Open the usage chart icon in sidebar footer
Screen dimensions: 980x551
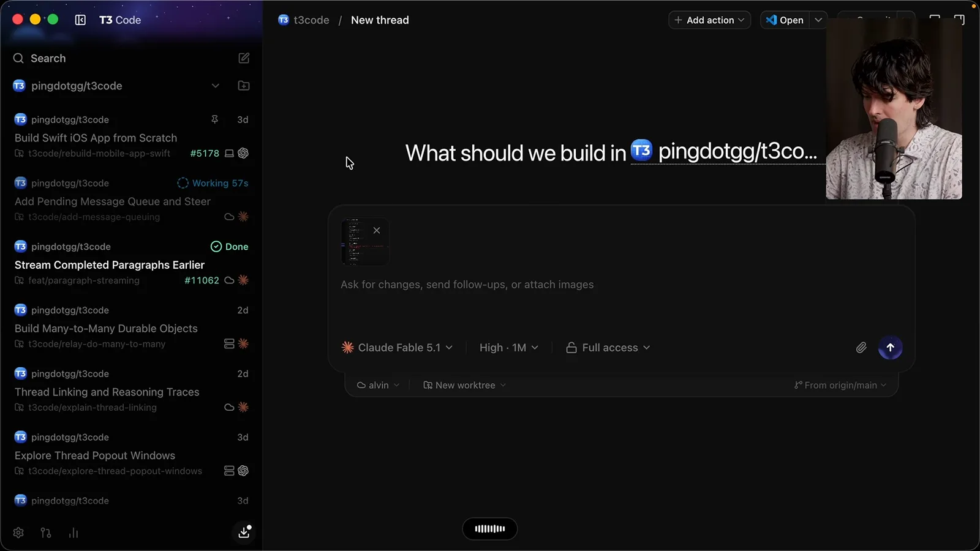73,533
